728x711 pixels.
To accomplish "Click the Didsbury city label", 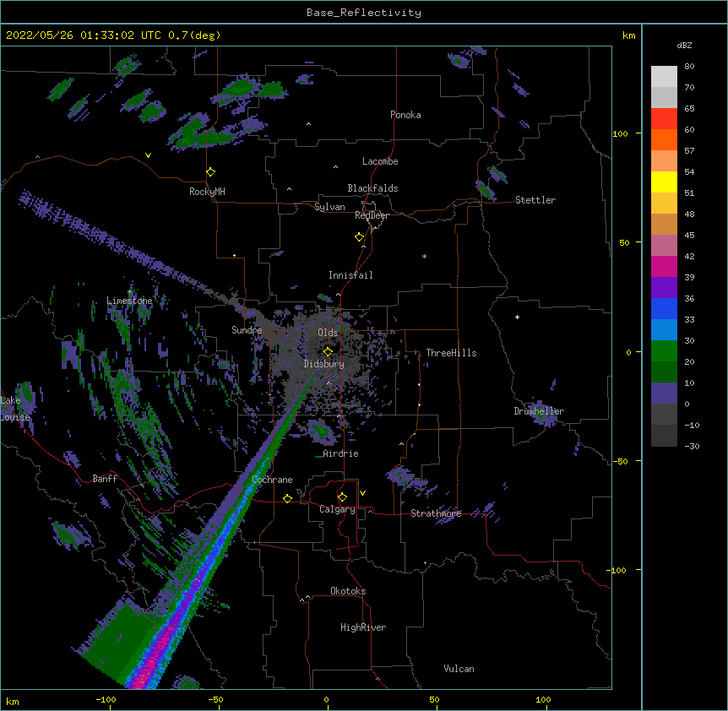I will 323,364.
